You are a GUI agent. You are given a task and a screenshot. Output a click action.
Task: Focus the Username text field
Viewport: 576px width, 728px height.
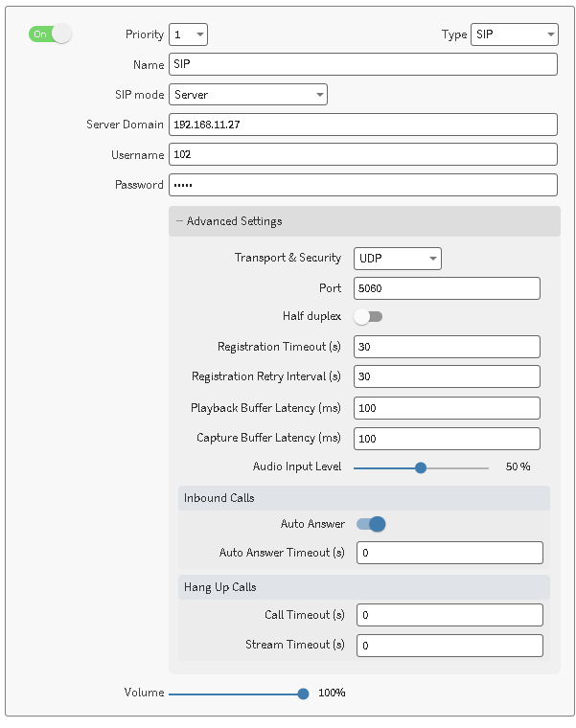363,154
